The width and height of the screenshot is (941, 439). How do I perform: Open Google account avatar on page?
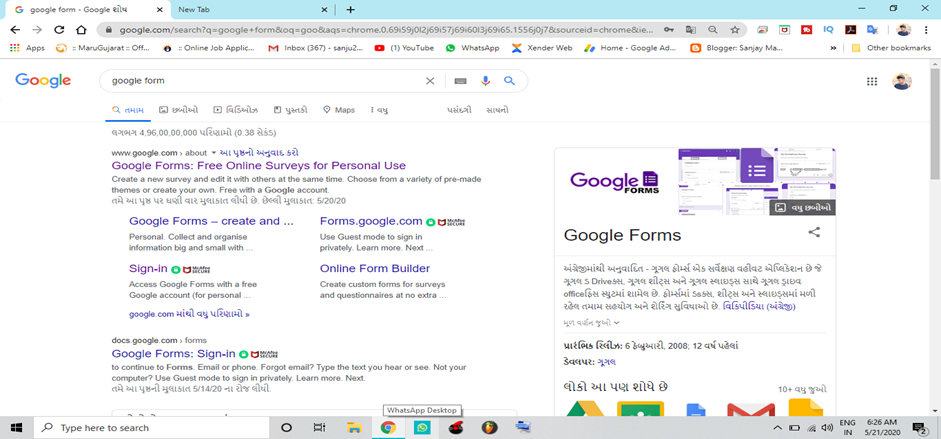click(902, 82)
